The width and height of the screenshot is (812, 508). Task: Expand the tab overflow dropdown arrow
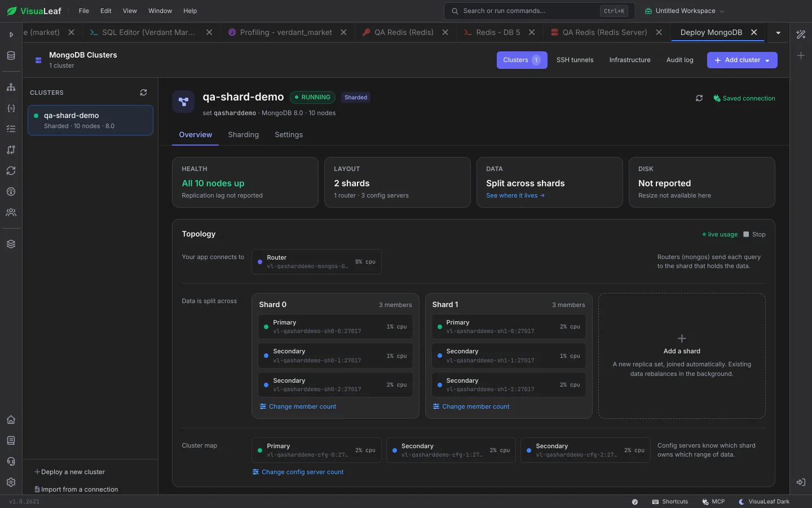[x=778, y=33]
